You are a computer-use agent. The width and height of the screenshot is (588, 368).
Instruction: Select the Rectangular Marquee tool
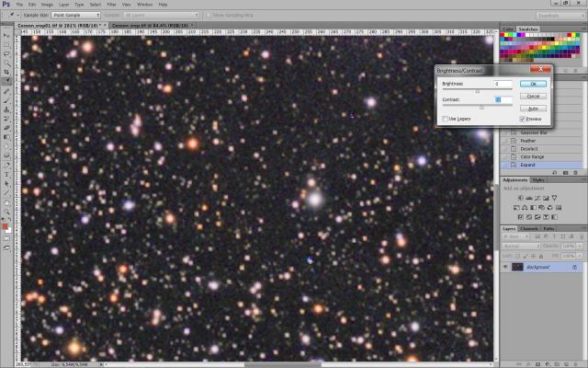(x=6, y=43)
